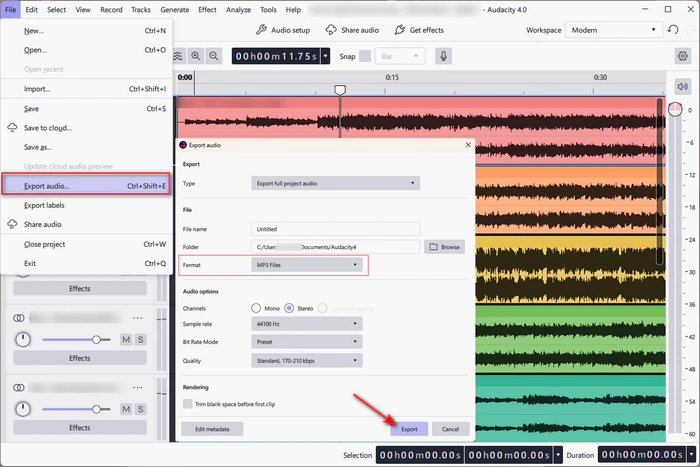Image resolution: width=700 pixels, height=467 pixels.
Task: Click pan knob of middle track panel
Action: click(23, 340)
